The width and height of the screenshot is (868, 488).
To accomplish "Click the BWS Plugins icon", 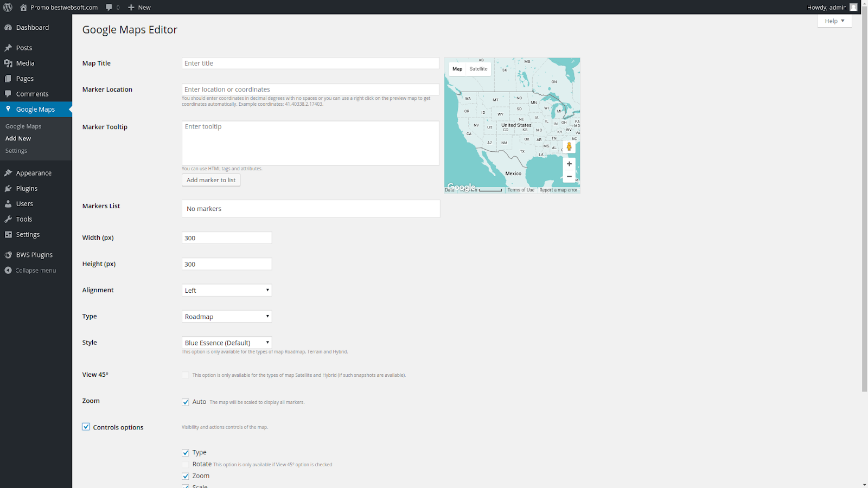I will 8,255.
